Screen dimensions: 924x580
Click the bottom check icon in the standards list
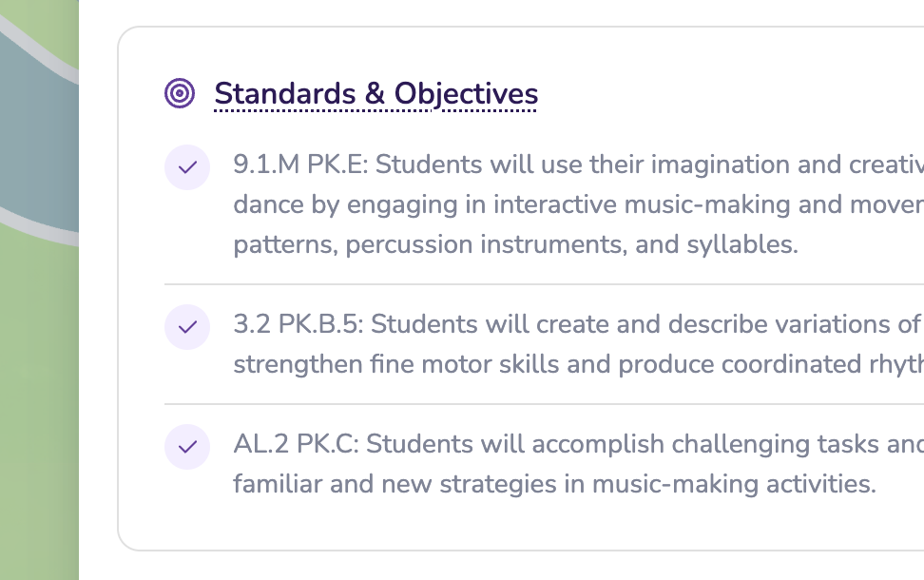pyautogui.click(x=187, y=447)
